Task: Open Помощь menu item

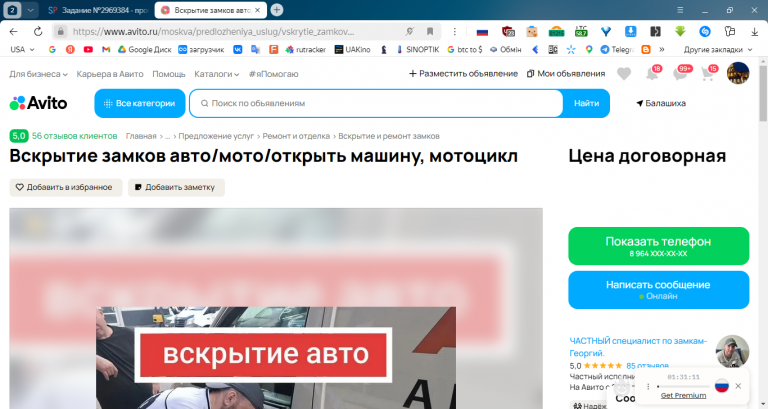Action: pyautogui.click(x=168, y=74)
